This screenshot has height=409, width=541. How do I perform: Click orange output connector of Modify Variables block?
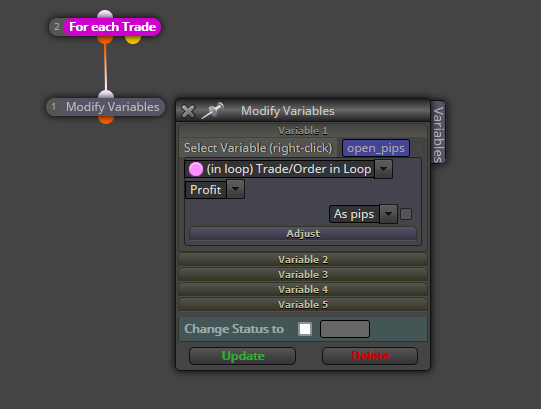pos(106,119)
